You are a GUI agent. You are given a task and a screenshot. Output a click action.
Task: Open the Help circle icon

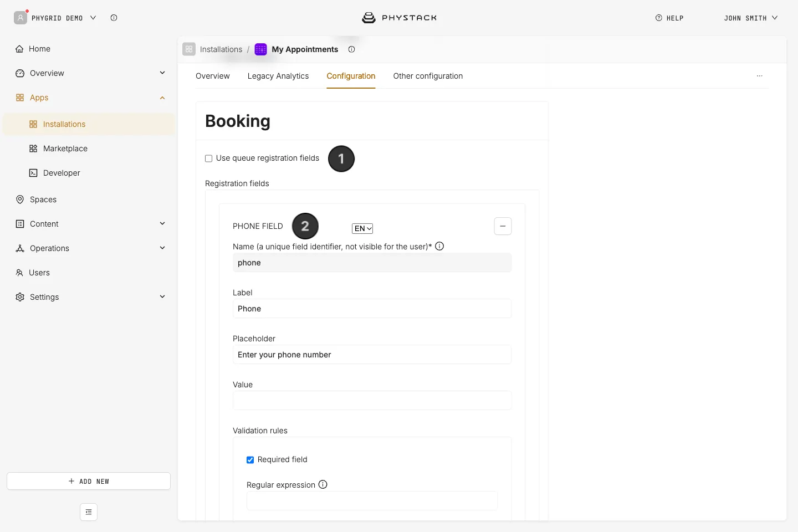(x=659, y=18)
